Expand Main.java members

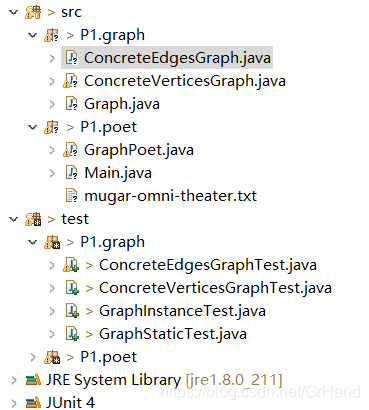(52, 173)
